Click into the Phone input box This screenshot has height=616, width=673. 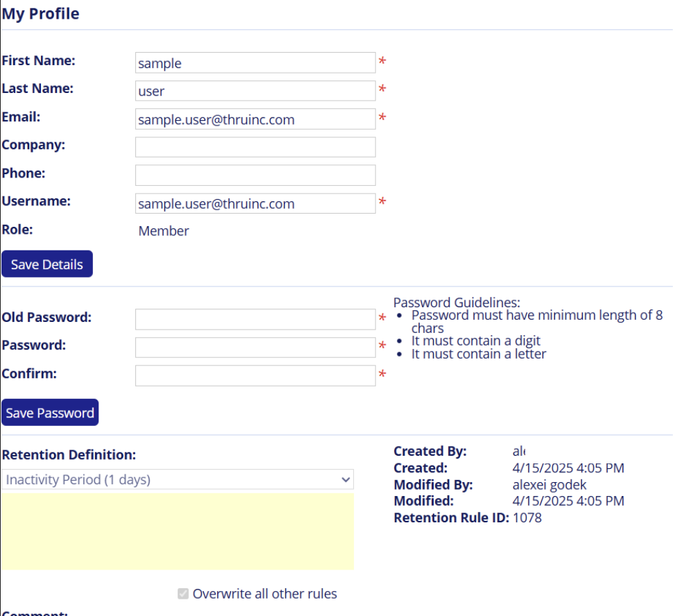point(255,175)
